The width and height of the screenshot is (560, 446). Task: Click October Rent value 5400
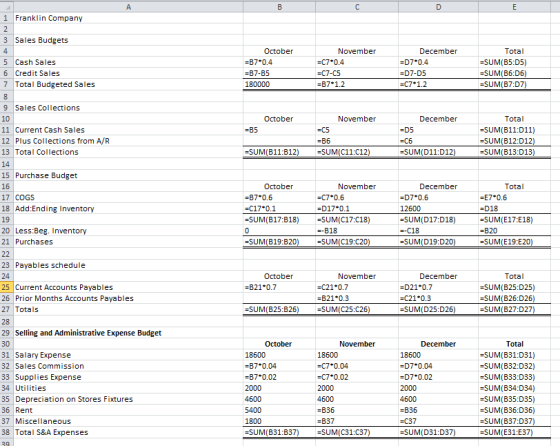coord(279,410)
